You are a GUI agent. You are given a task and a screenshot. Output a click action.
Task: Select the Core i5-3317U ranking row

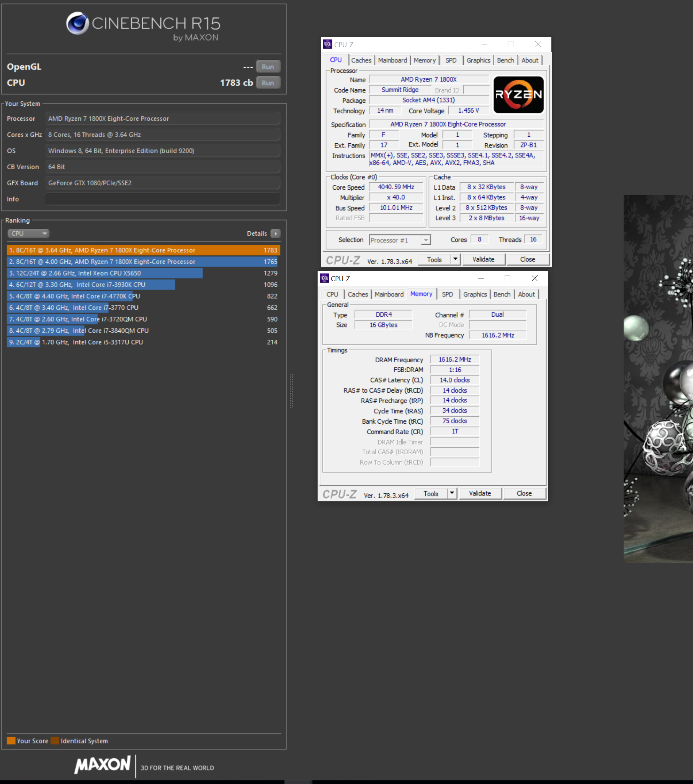point(144,342)
